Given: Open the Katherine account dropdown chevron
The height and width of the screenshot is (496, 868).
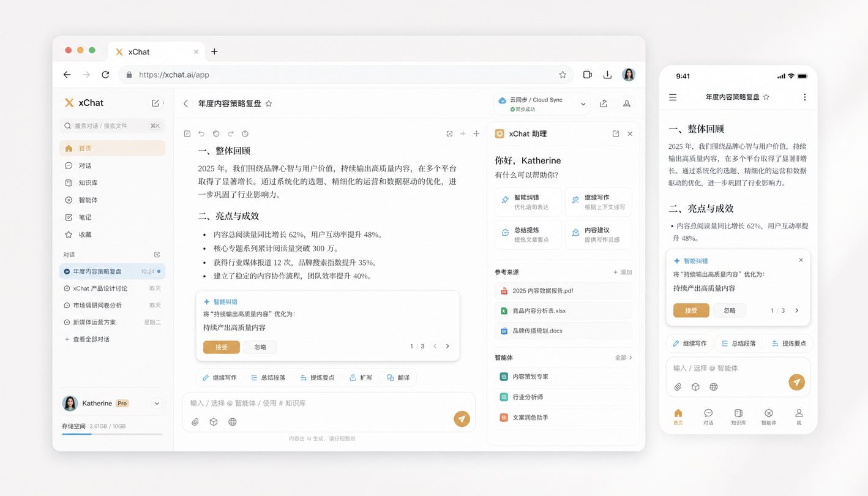Looking at the screenshot, I should coord(157,404).
